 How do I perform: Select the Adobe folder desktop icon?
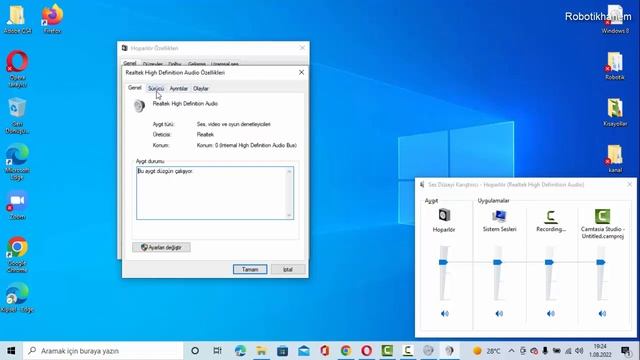(17, 18)
